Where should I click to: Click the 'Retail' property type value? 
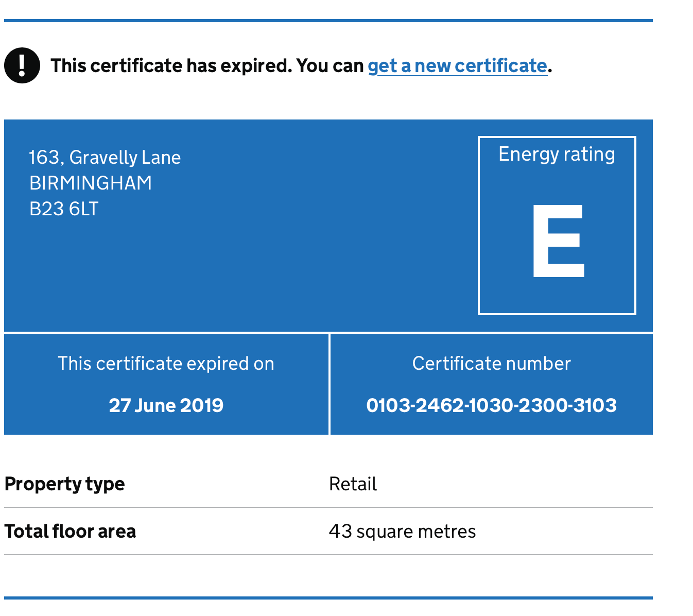[353, 484]
